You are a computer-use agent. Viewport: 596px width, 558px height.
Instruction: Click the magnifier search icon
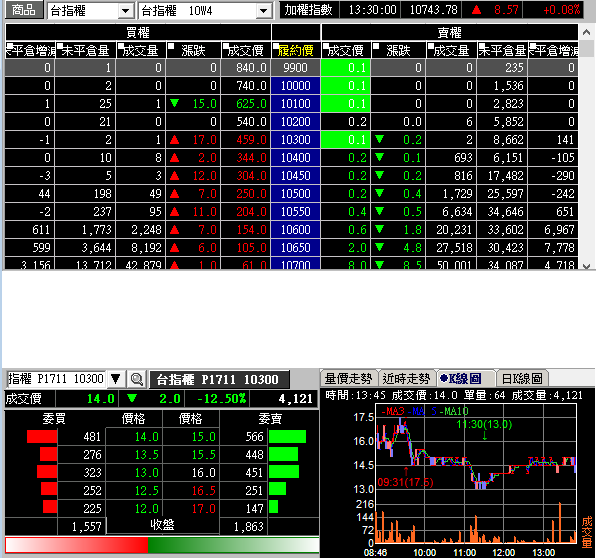click(x=136, y=379)
